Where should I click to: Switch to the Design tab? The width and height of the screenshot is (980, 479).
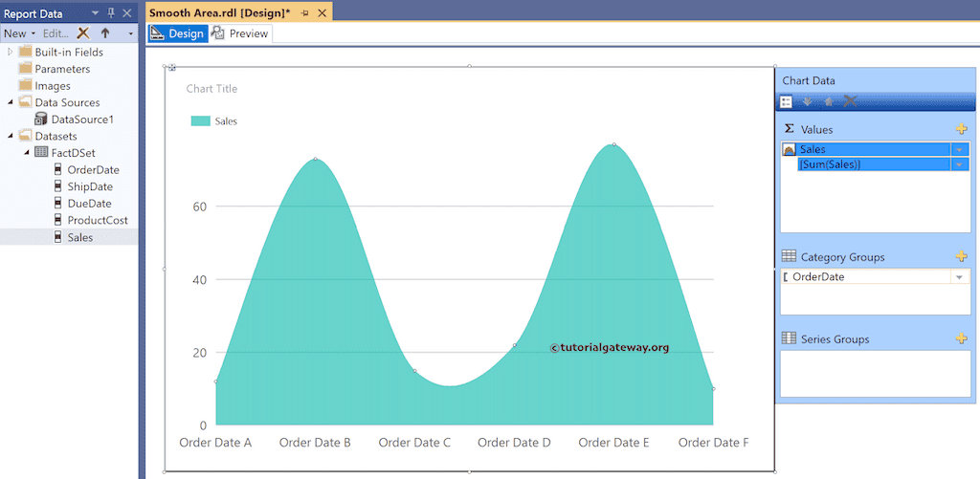click(177, 33)
